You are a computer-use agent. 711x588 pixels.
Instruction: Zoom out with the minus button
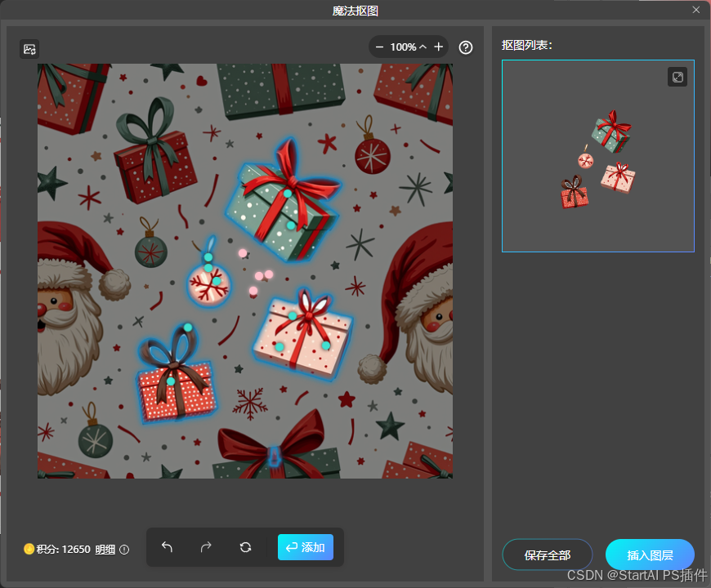(x=379, y=47)
